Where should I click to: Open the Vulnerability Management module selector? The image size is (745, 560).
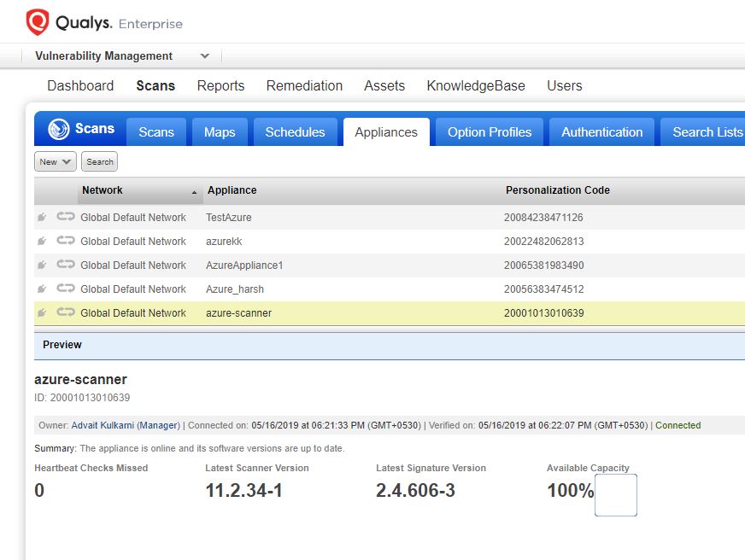[x=204, y=55]
